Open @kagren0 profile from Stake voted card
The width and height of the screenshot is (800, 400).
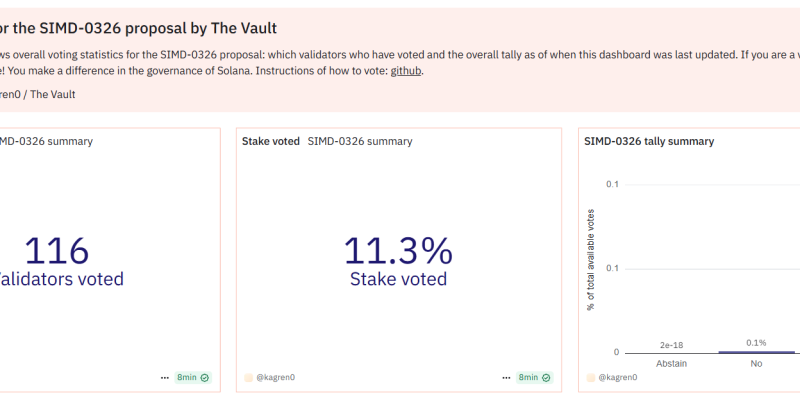(x=276, y=378)
